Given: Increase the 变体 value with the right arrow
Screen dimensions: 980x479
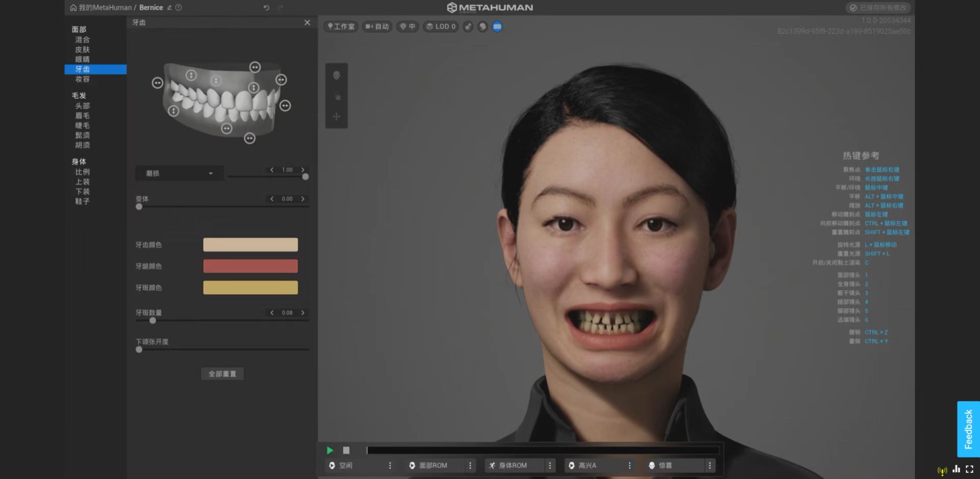Looking at the screenshot, I should coord(303,199).
